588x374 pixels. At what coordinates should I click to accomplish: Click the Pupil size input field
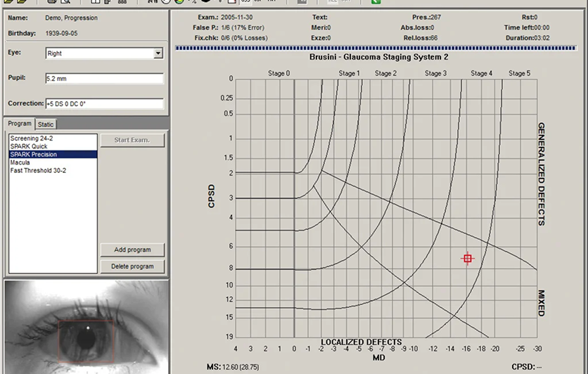pyautogui.click(x=104, y=78)
